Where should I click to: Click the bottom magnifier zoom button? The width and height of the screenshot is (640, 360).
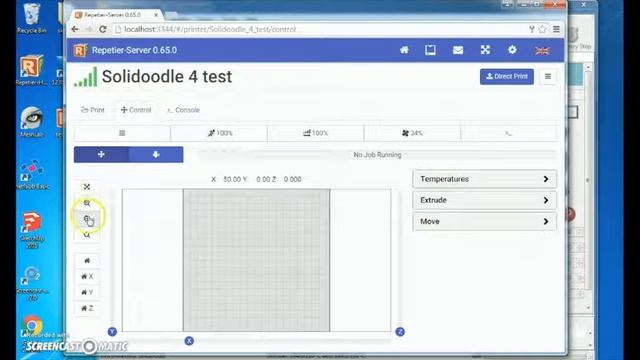tap(87, 235)
